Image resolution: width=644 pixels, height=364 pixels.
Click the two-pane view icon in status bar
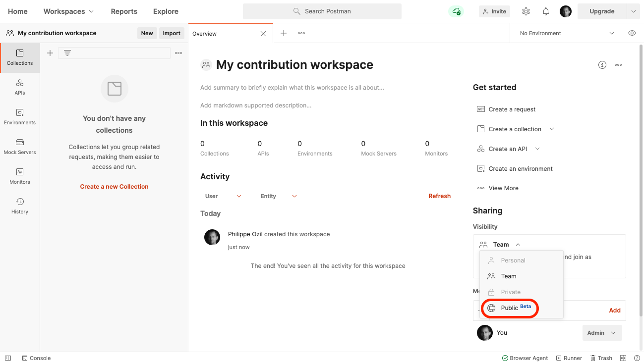[623, 358]
